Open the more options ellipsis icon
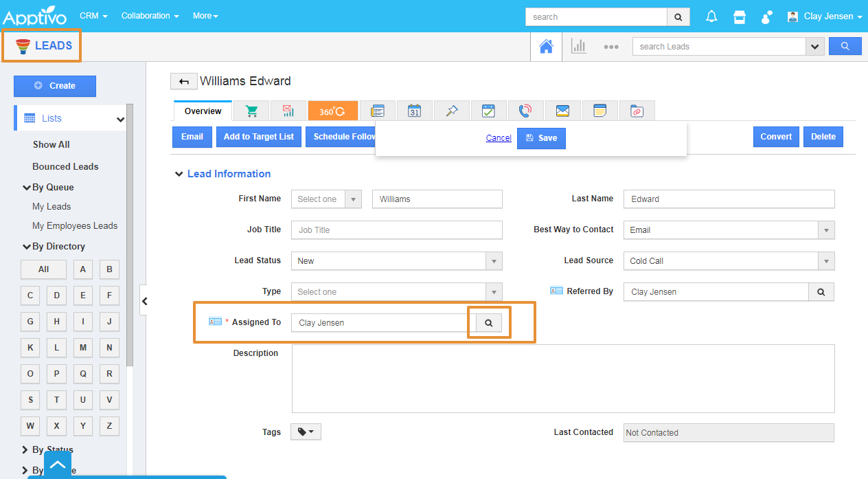The width and height of the screenshot is (868, 479). pos(611,47)
